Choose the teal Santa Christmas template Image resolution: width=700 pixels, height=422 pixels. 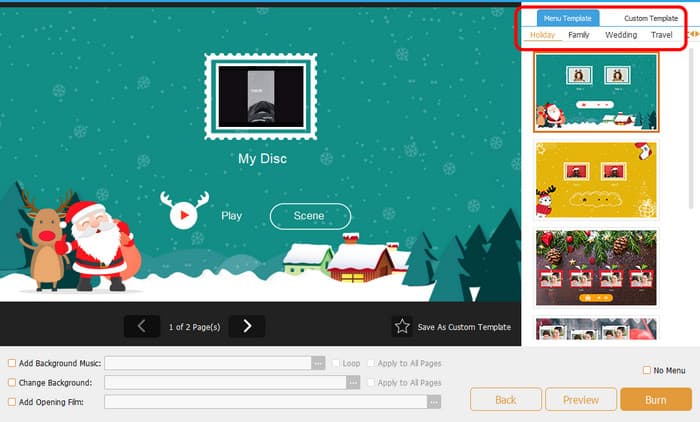[x=596, y=92]
